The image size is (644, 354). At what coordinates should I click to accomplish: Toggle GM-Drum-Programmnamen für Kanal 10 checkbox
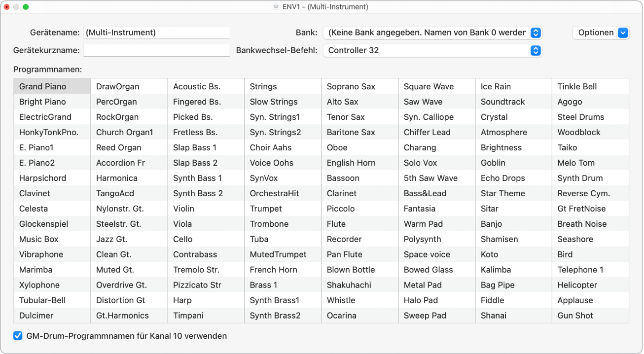[18, 336]
